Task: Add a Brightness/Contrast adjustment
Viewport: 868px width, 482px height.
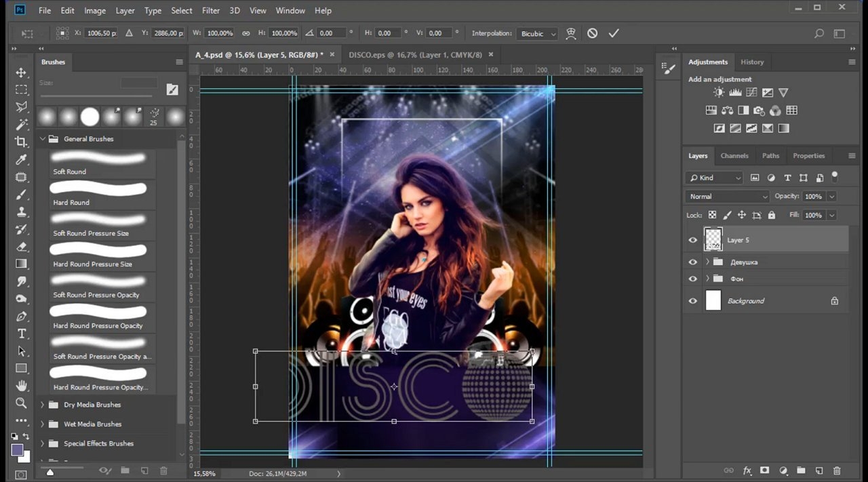Action: (x=719, y=93)
